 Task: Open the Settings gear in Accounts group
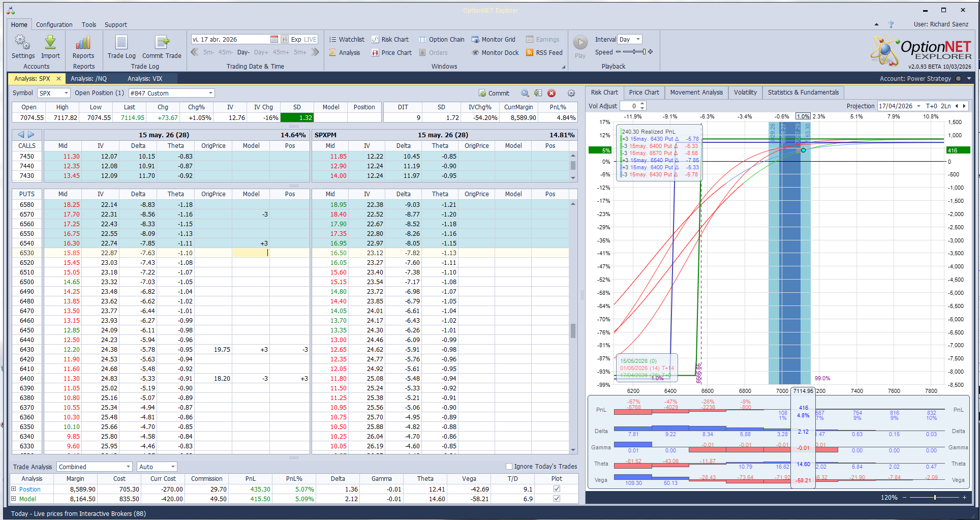pyautogui.click(x=23, y=47)
